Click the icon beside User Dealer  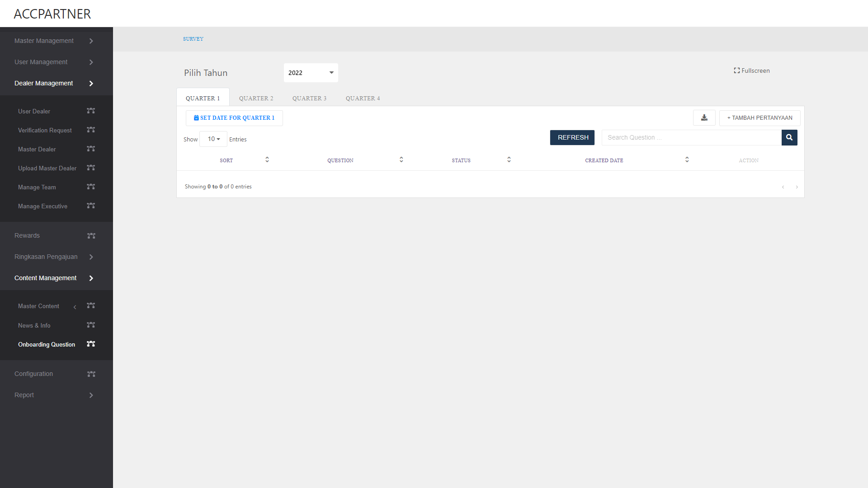(91, 111)
